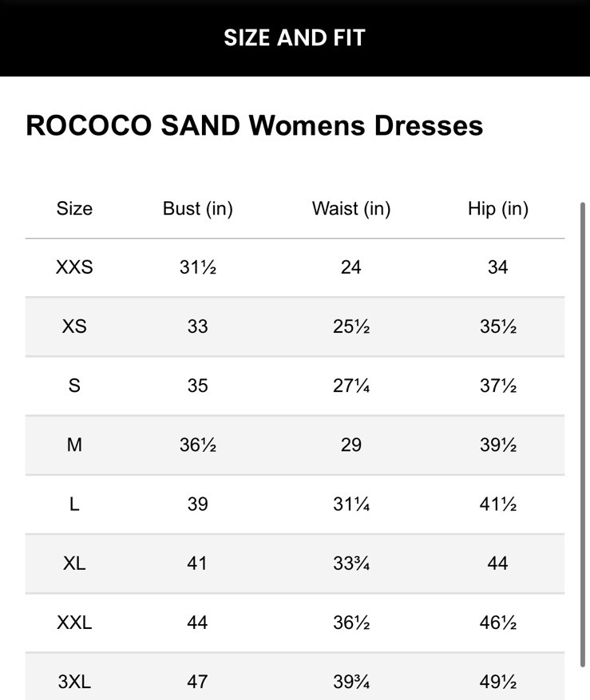Select the XL size label
590x700 pixels.
74,563
